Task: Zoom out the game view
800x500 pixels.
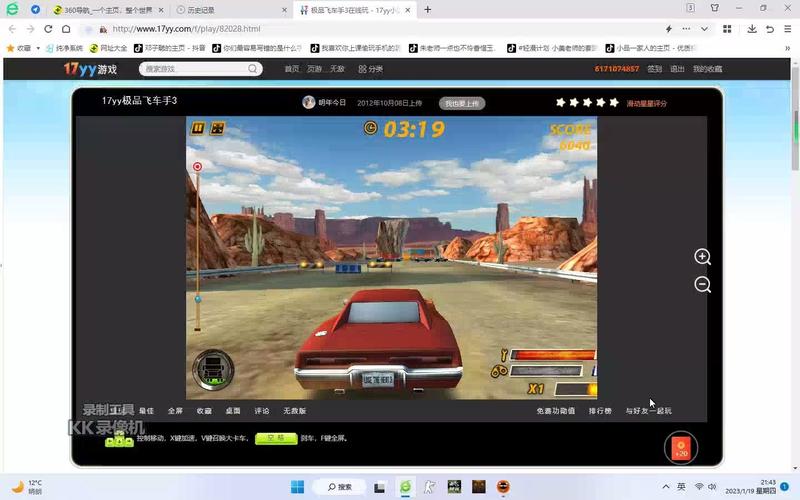Action: click(x=703, y=285)
